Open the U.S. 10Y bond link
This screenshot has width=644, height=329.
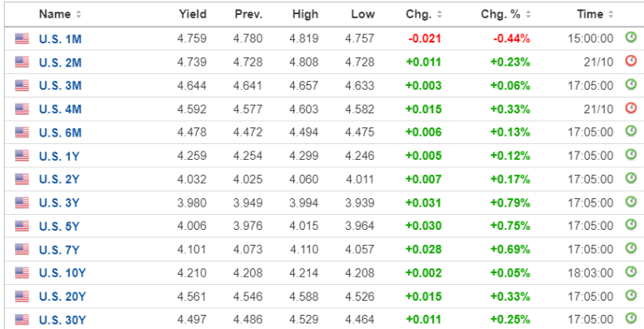[x=62, y=273]
